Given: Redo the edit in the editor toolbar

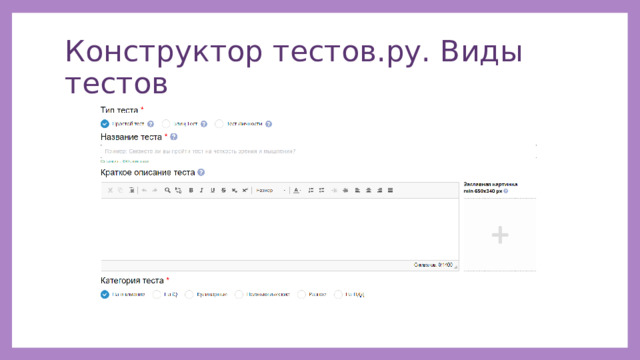Looking at the screenshot, I should coord(155,190).
